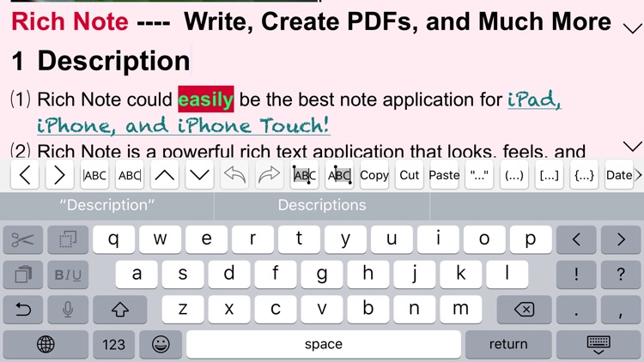
Task: Tap the m key
Action: coord(460,309)
